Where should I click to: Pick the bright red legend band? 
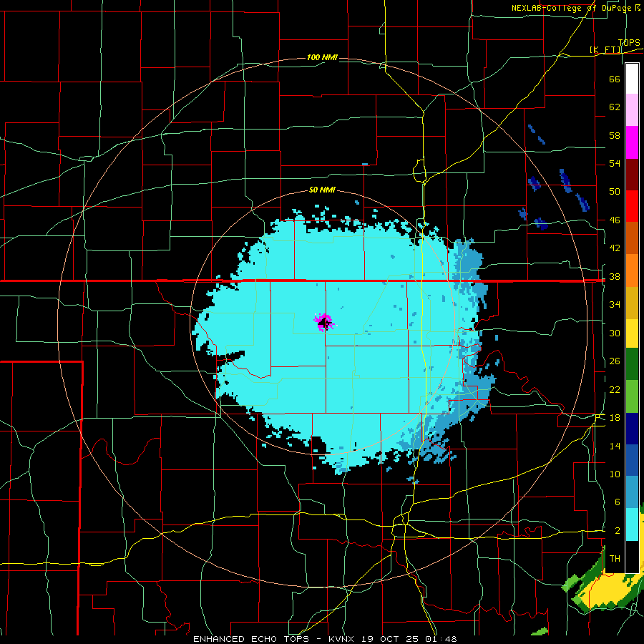pos(632,206)
